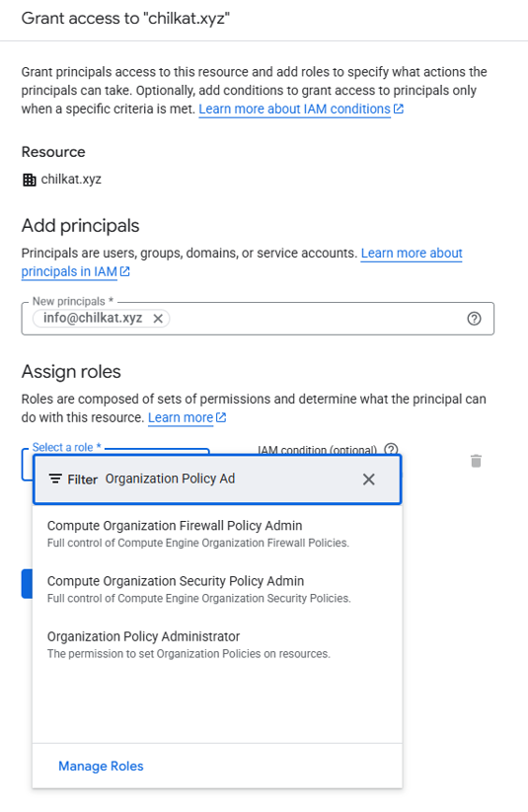The height and width of the screenshot is (812, 528).
Task: Clear the role filter text with X
Action: coord(368,480)
